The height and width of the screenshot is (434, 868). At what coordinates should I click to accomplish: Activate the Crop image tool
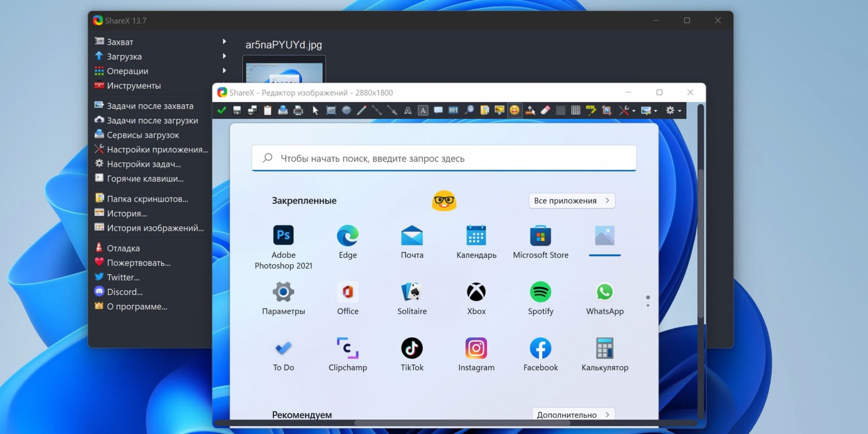point(607,110)
